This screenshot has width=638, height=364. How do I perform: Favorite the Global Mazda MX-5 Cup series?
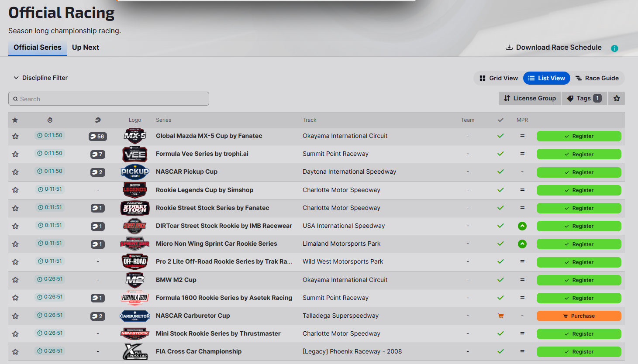tap(15, 136)
